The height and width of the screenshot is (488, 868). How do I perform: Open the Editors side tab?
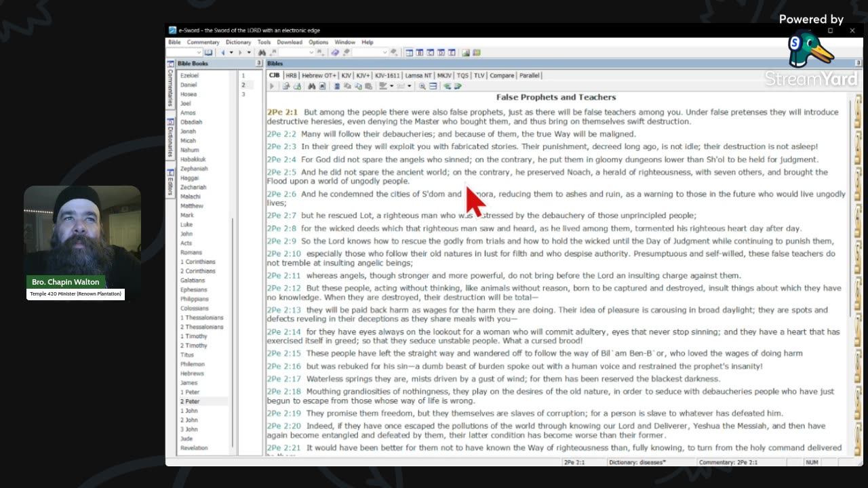pos(170,182)
